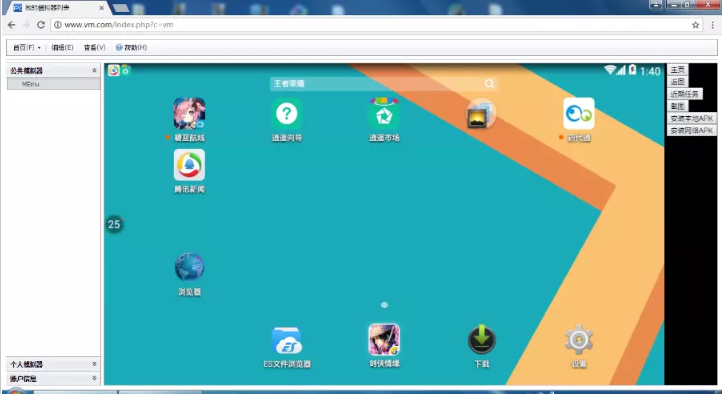The width and height of the screenshot is (722, 394).
Task: Click the 安装本地APK button
Action: (692, 118)
